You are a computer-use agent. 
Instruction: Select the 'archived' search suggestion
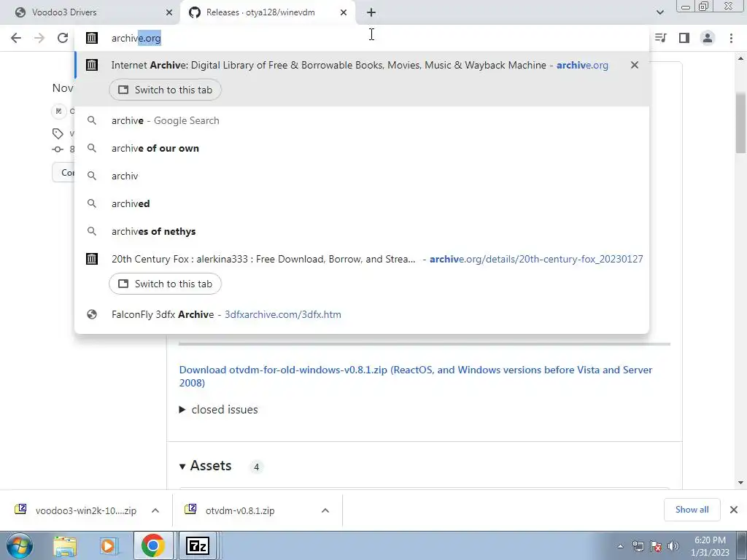[362, 203]
